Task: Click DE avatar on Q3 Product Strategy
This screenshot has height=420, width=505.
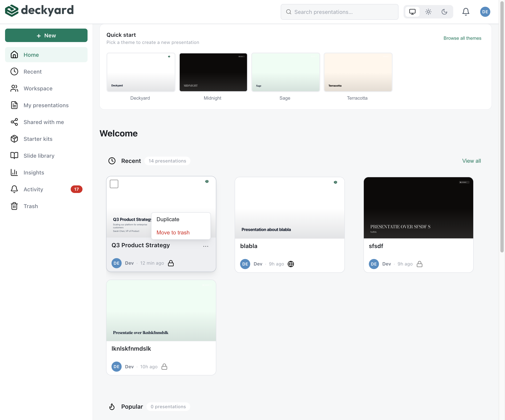Action: coord(116,263)
